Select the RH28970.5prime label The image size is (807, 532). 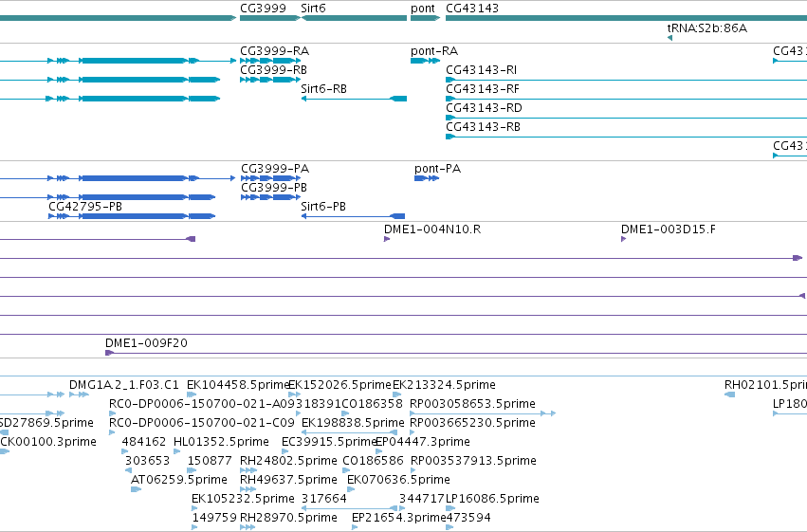point(288,519)
